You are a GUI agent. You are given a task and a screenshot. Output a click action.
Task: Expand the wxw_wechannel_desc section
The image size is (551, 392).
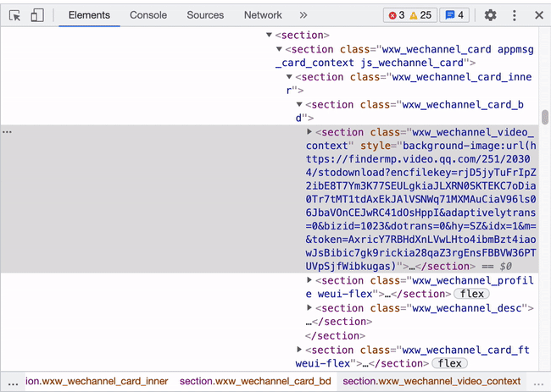coord(309,308)
